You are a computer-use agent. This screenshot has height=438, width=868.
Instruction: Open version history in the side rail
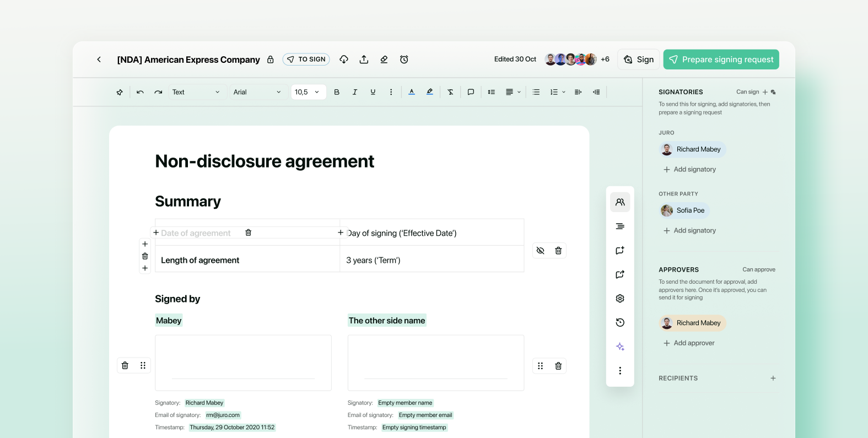620,323
